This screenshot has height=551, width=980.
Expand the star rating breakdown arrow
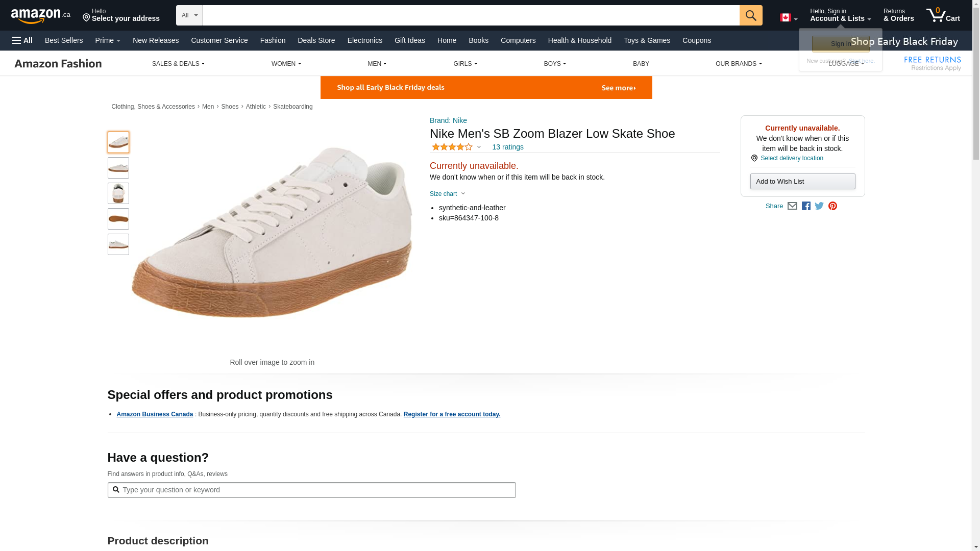tap(479, 147)
